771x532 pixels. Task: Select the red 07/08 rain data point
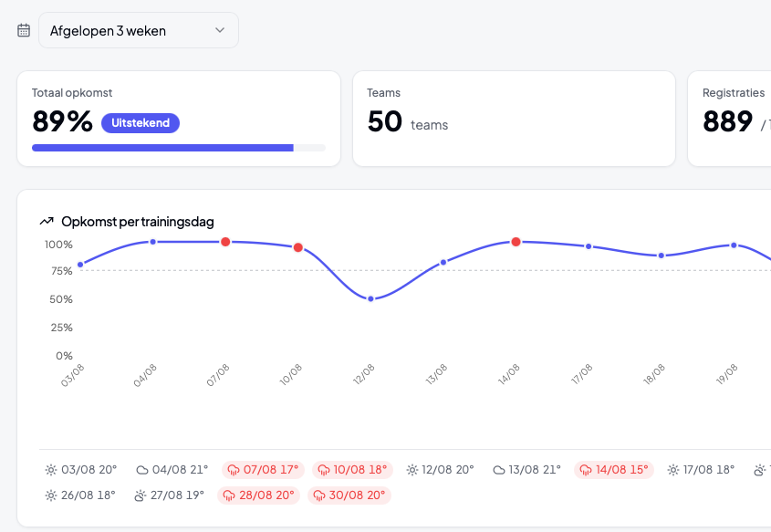click(225, 242)
